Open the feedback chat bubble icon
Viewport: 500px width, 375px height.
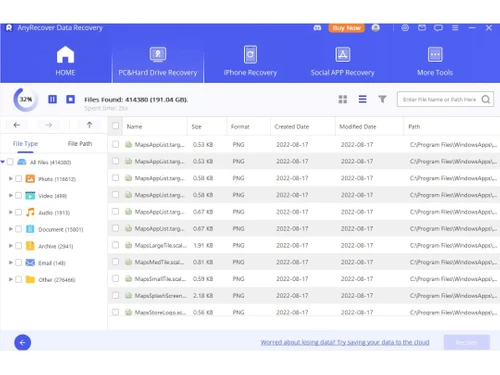[438, 28]
